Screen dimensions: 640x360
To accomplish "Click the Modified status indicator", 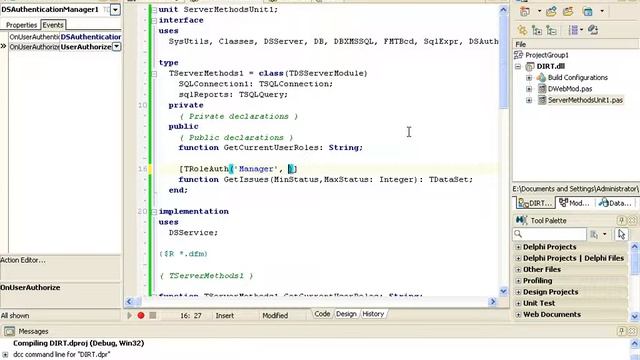I will [275, 316].
